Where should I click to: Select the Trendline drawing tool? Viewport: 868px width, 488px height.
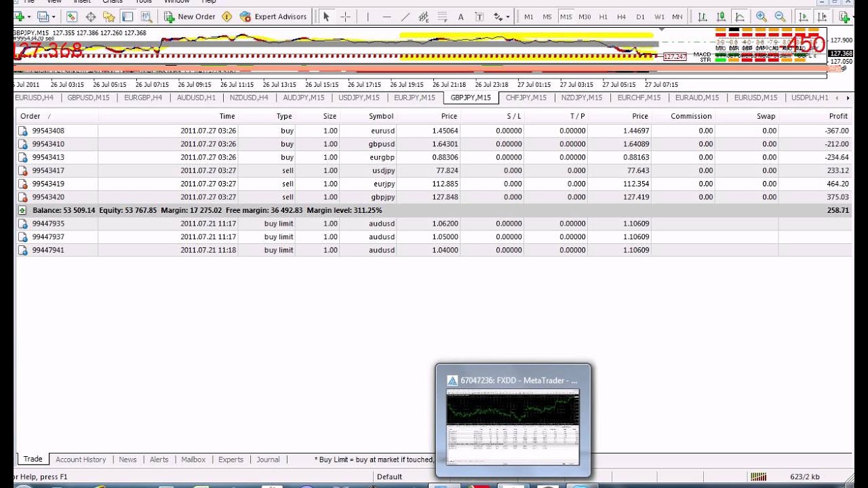pyautogui.click(x=406, y=16)
